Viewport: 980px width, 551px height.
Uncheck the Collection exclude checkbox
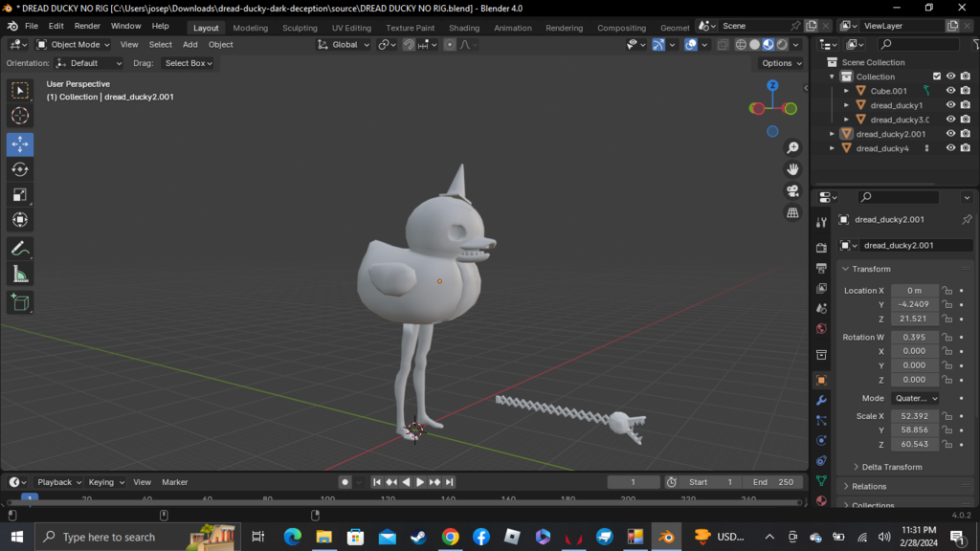(937, 77)
